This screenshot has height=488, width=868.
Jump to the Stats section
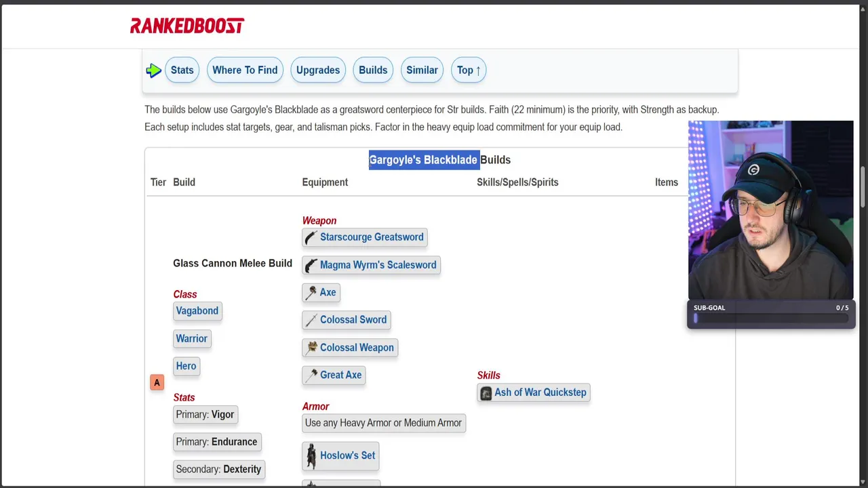(x=182, y=70)
